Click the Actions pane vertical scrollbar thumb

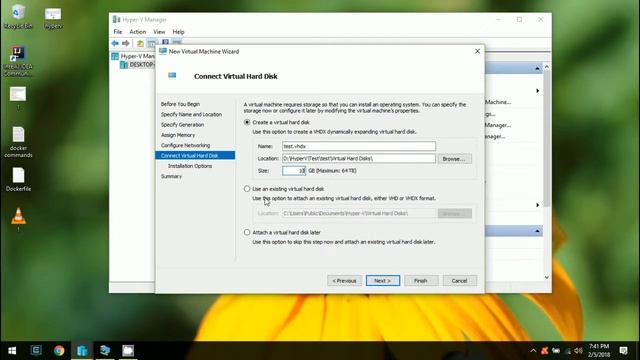coord(547,139)
